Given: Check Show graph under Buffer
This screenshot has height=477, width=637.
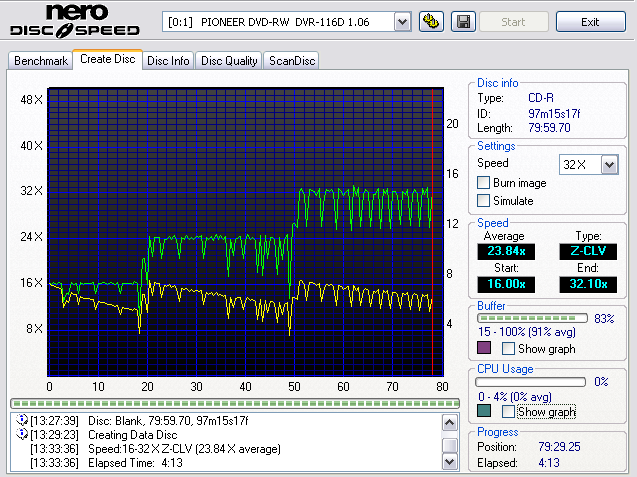Looking at the screenshot, I should click(508, 349).
